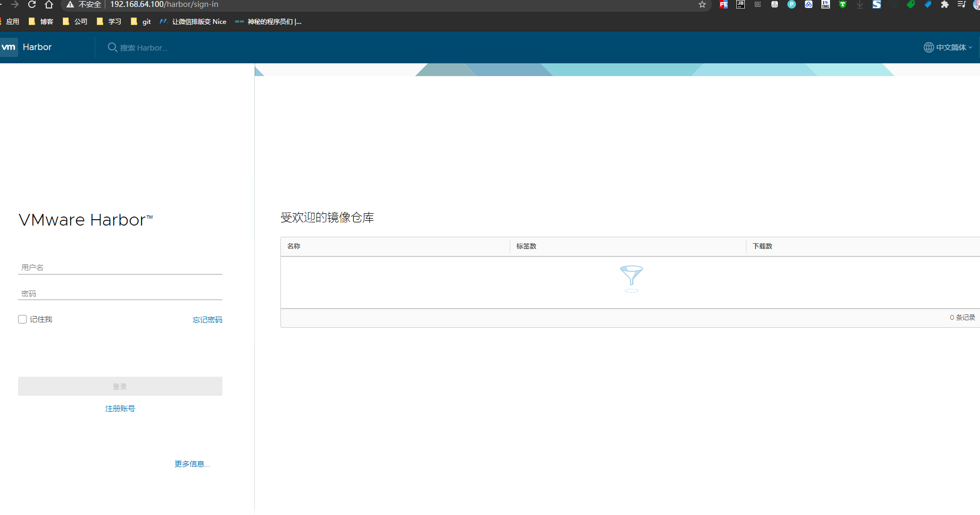Focus the 密码 password field

pyautogui.click(x=120, y=294)
